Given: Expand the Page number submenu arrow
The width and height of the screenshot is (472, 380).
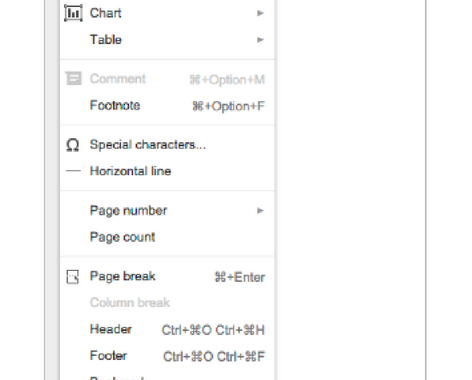Looking at the screenshot, I should coord(260,211).
